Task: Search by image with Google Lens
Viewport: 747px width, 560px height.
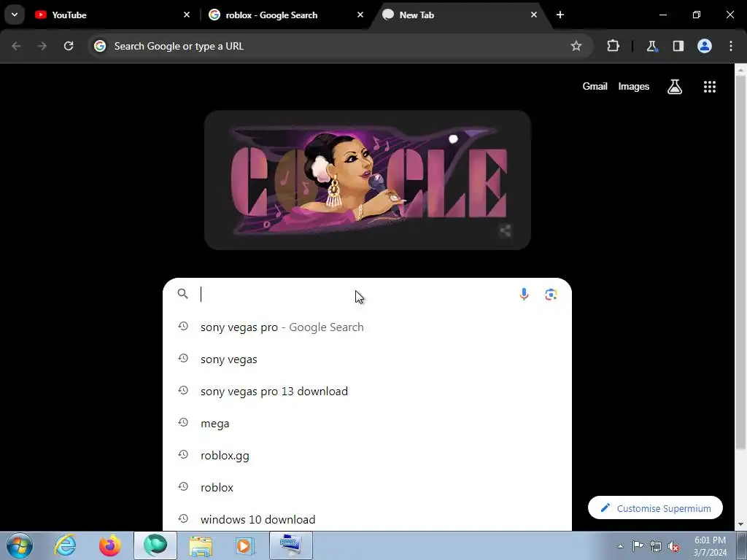Action: [551, 295]
